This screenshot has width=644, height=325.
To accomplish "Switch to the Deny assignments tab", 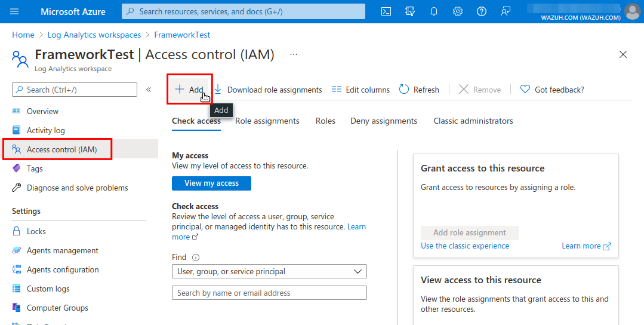I will click(384, 121).
